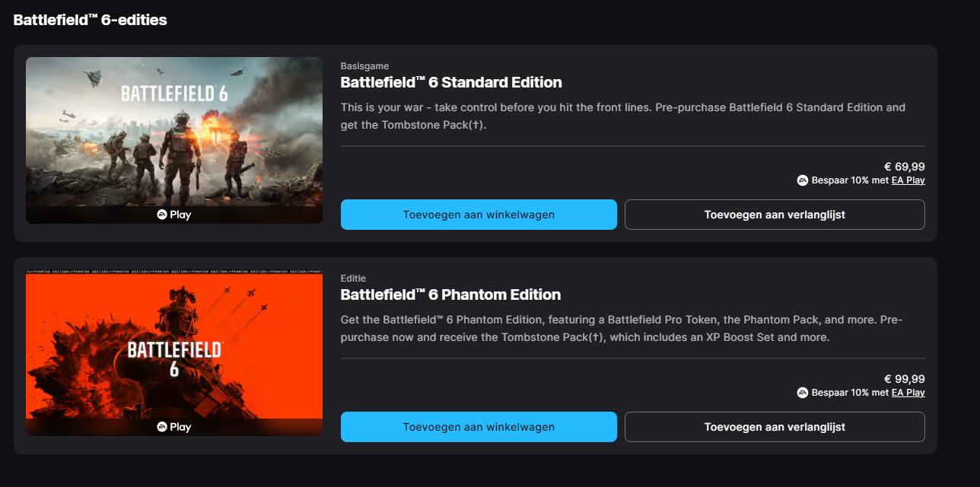Click the Battlefield 6-edities heading
The image size is (980, 487).
(x=91, y=21)
